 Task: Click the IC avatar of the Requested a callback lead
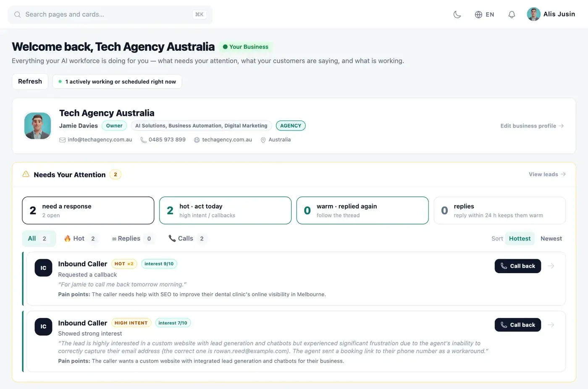(x=43, y=268)
